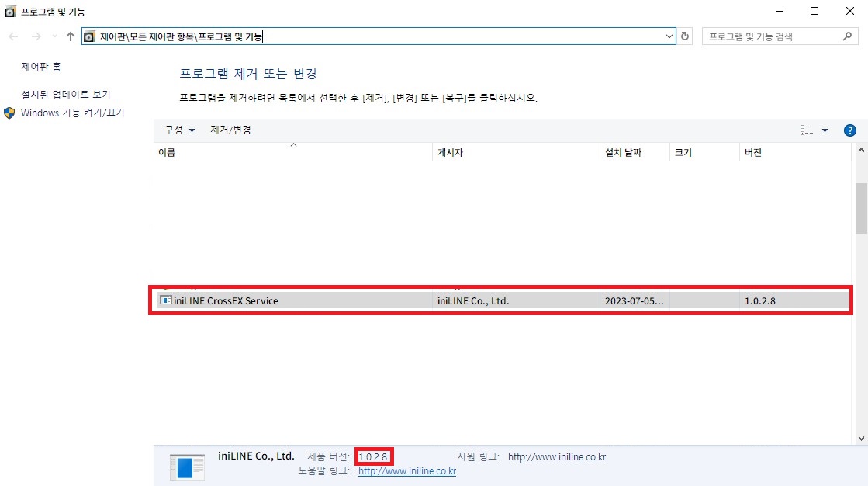This screenshot has width=868, height=486.
Task: Click publisher cell iniLINE Co., Ltd.
Action: [473, 301]
